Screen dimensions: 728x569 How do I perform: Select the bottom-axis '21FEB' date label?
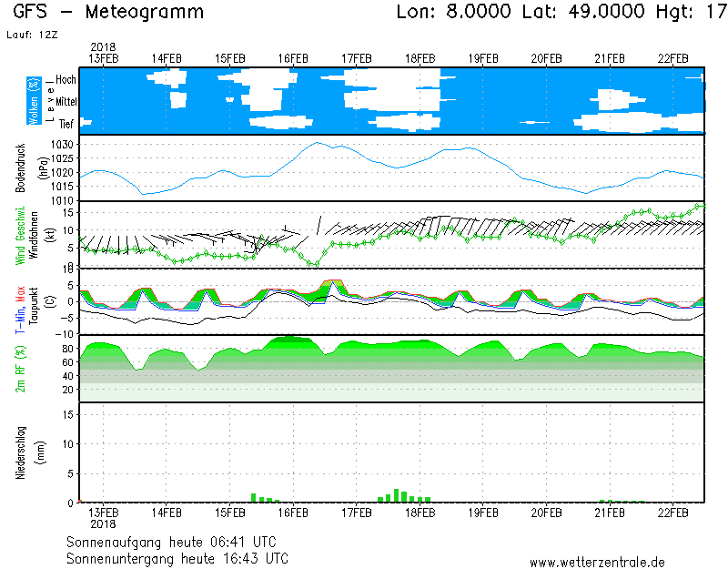pyautogui.click(x=610, y=513)
